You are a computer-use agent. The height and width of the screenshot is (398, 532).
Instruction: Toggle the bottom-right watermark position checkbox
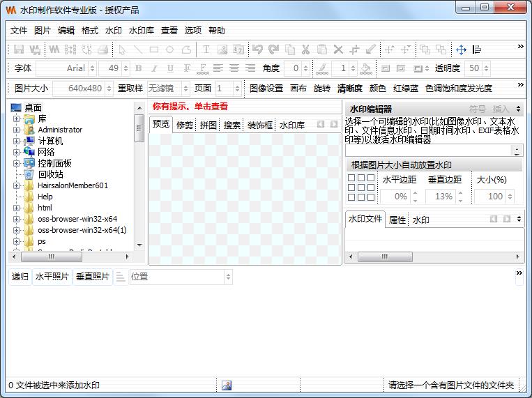point(370,197)
